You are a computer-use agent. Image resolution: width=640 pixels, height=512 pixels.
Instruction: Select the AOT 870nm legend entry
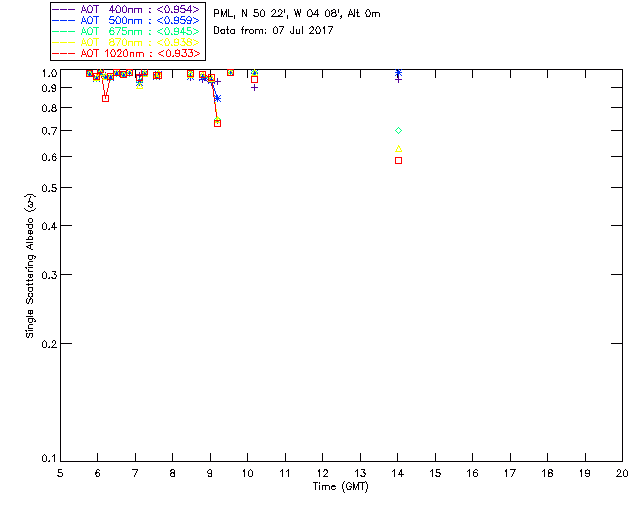click(x=127, y=42)
